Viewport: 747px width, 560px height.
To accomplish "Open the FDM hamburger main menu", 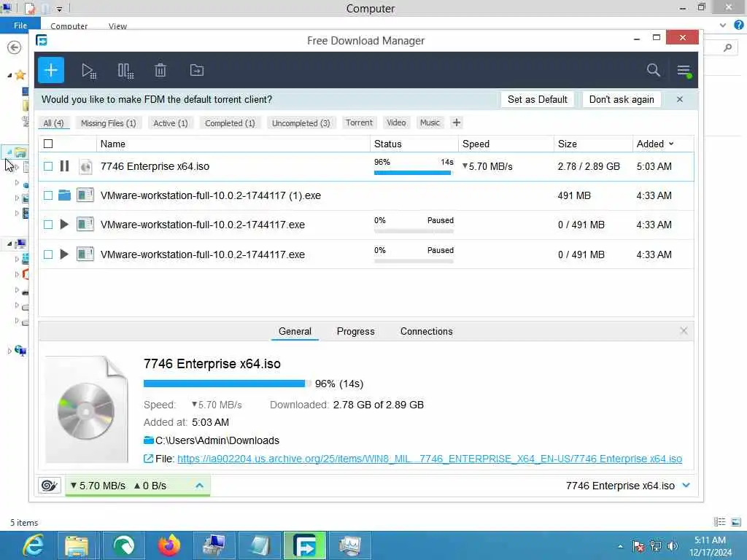I will [x=684, y=71].
